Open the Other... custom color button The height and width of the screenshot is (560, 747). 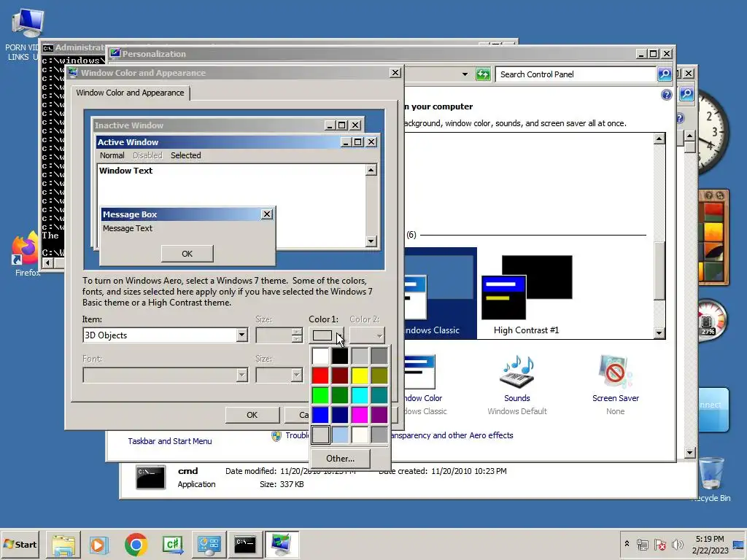(x=340, y=459)
